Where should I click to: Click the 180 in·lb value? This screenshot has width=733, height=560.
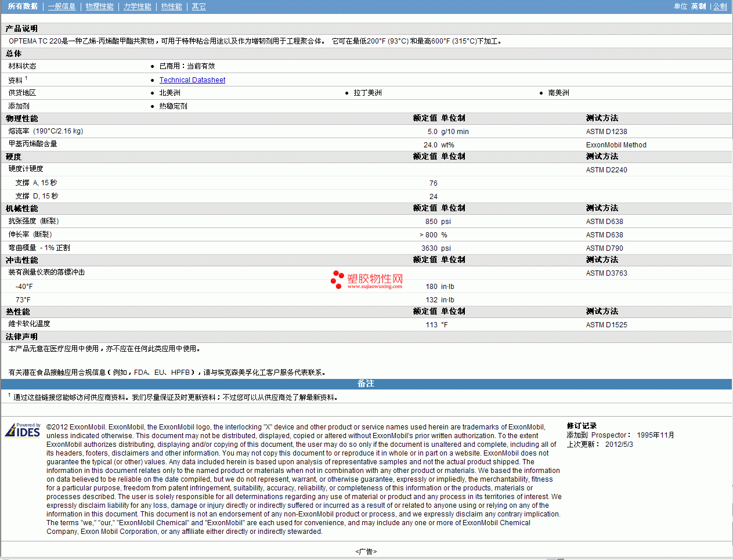[x=439, y=287]
